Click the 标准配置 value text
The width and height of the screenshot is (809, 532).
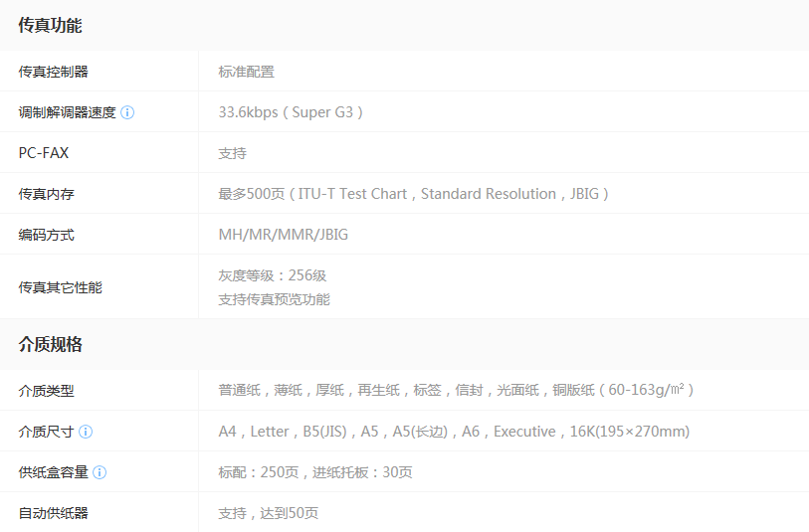(246, 72)
